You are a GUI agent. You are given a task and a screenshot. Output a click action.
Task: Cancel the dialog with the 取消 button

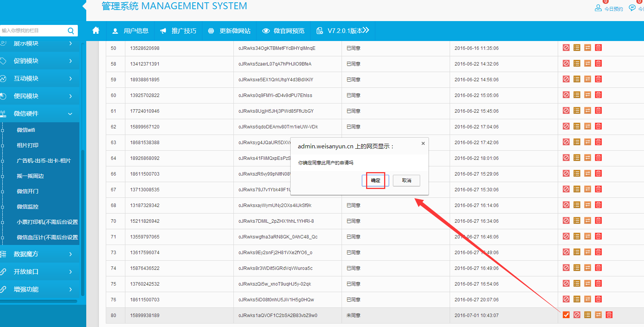(406, 181)
